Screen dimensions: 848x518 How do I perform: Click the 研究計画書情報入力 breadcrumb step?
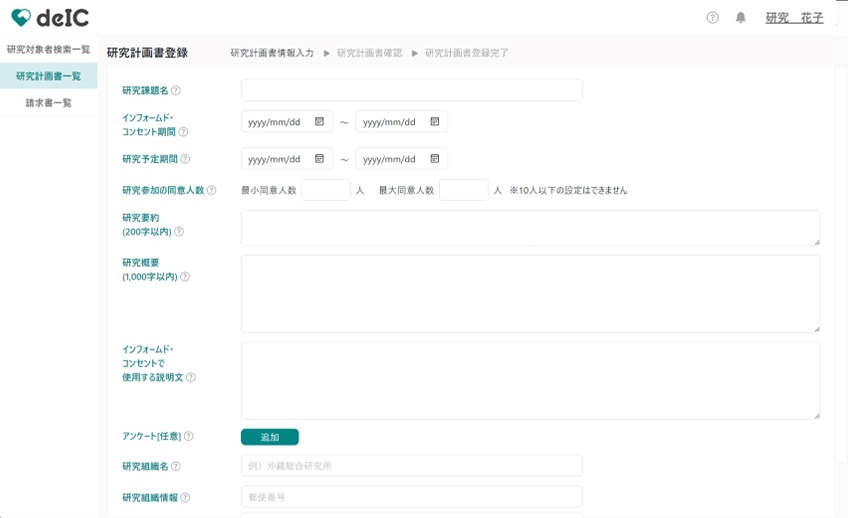point(272,53)
